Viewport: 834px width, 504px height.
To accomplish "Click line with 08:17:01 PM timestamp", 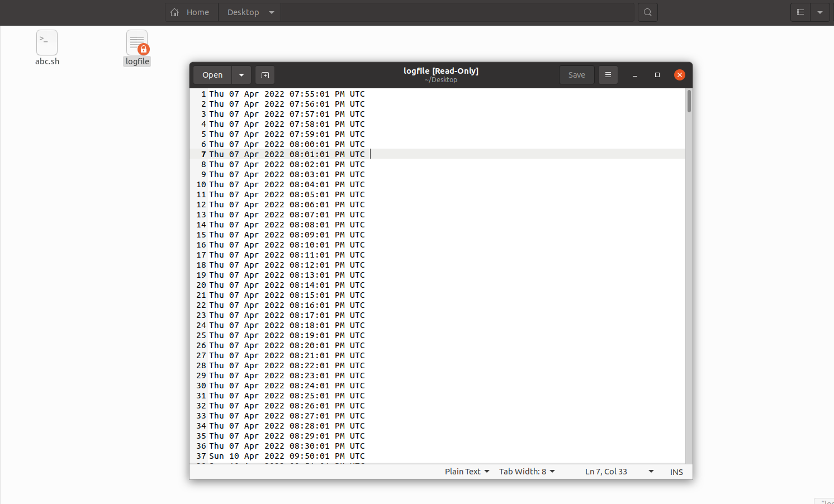I will click(287, 315).
